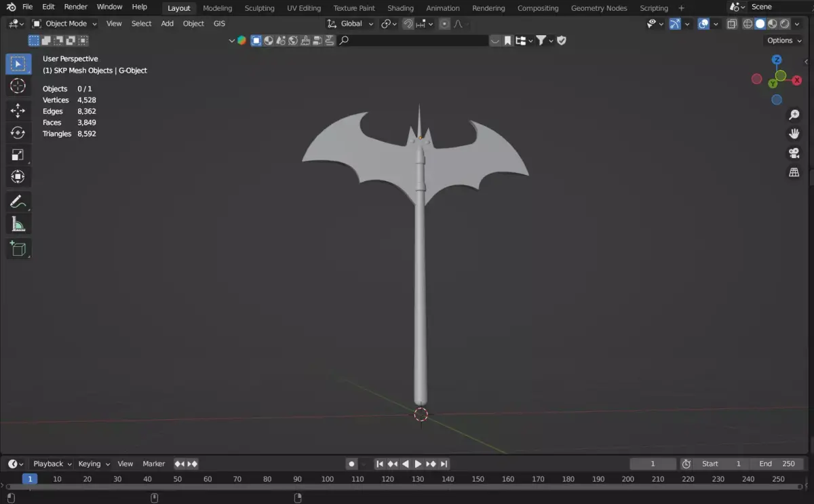
Task: Pick the Scale tool
Action: click(x=18, y=155)
